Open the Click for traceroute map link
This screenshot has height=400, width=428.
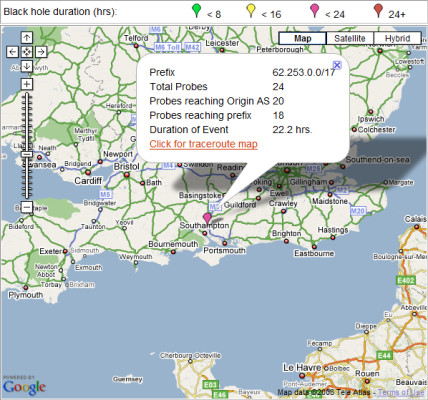tap(203, 144)
